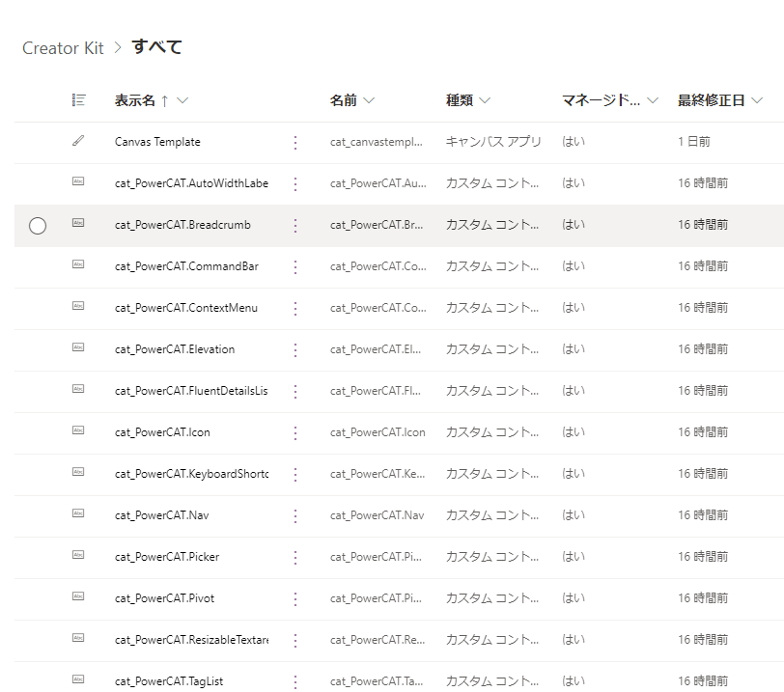This screenshot has width=784, height=692.
Task: Click the FluentDetailsList row component icon
Action: coord(78,389)
